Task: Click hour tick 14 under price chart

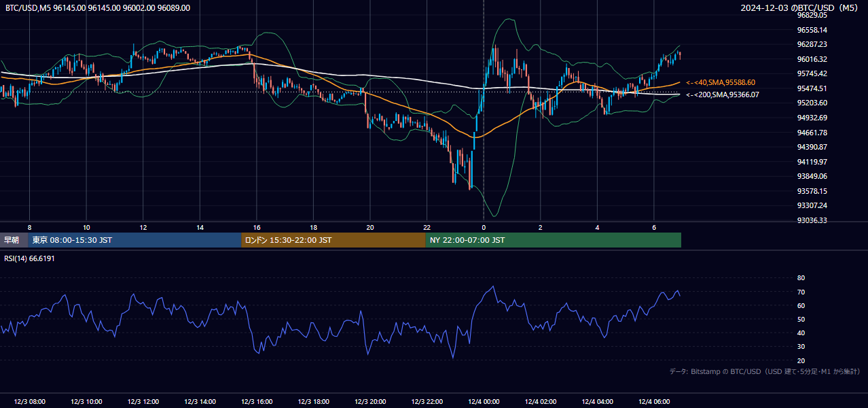Action: tap(200, 227)
